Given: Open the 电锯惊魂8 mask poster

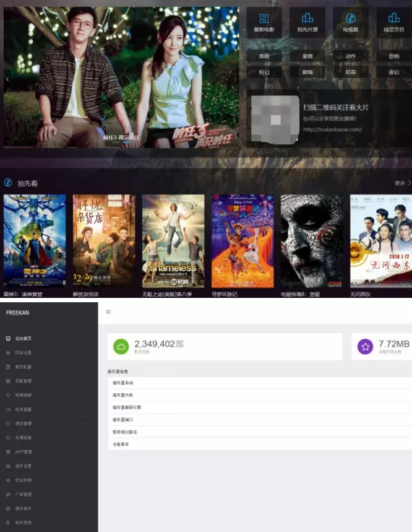Looking at the screenshot, I should (312, 241).
